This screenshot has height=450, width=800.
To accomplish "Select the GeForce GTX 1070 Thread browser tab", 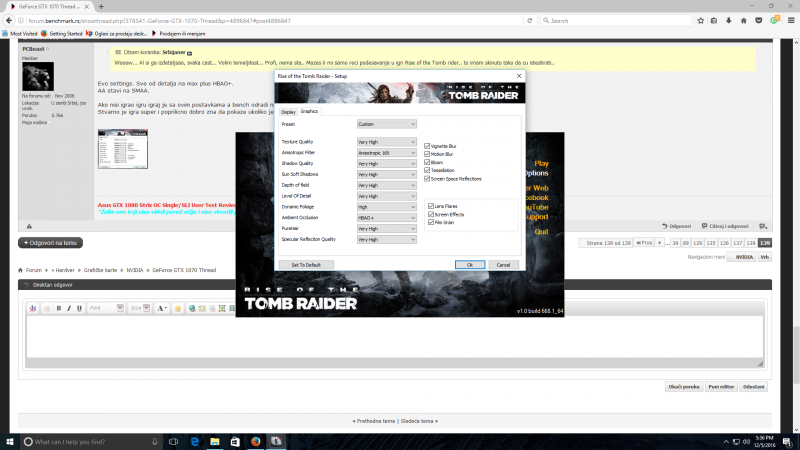I will pyautogui.click(x=48, y=7).
